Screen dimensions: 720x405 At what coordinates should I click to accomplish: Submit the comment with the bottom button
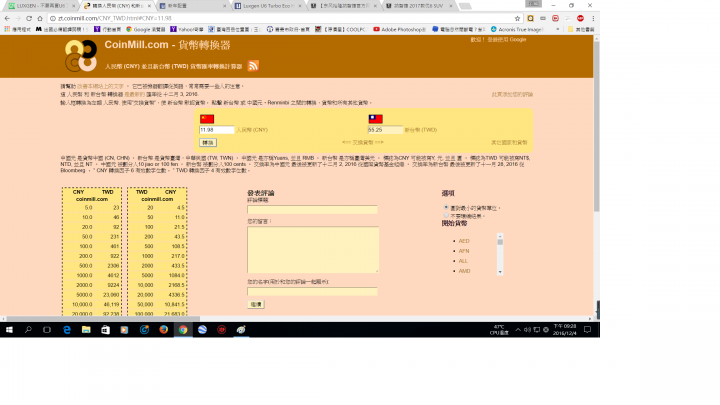coord(256,304)
